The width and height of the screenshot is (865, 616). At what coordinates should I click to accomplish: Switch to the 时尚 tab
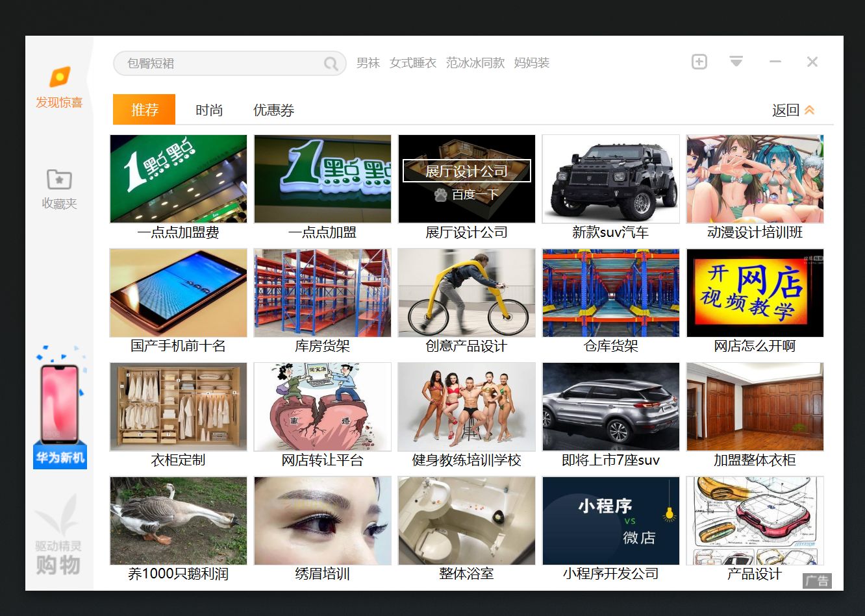tap(209, 110)
